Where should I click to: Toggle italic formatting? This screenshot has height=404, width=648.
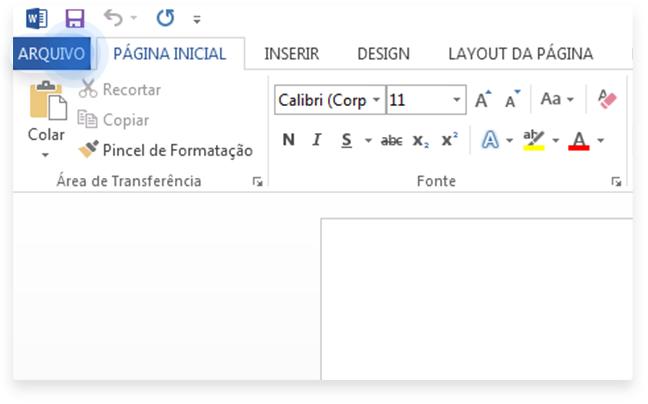[x=317, y=140]
